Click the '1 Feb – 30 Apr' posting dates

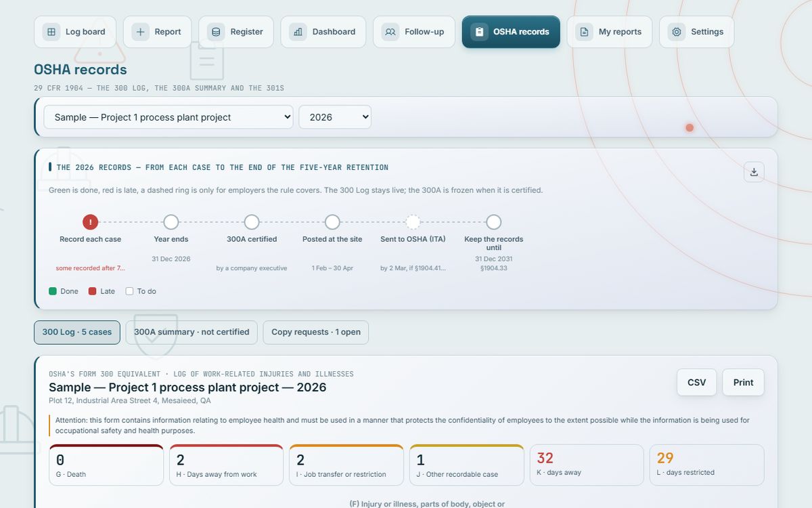click(x=332, y=268)
